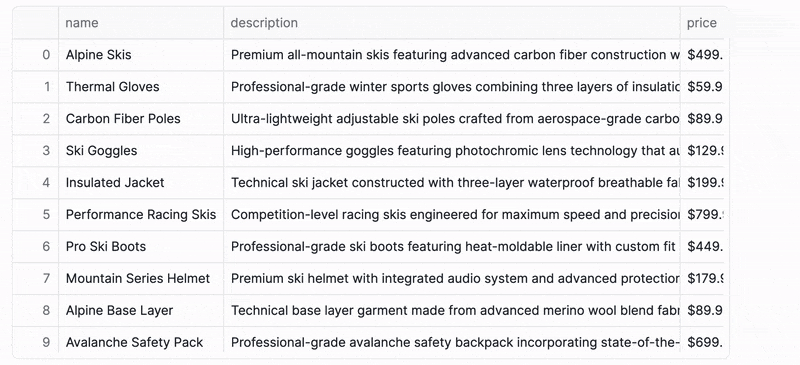
Task: Click the description column header
Action: [452, 23]
